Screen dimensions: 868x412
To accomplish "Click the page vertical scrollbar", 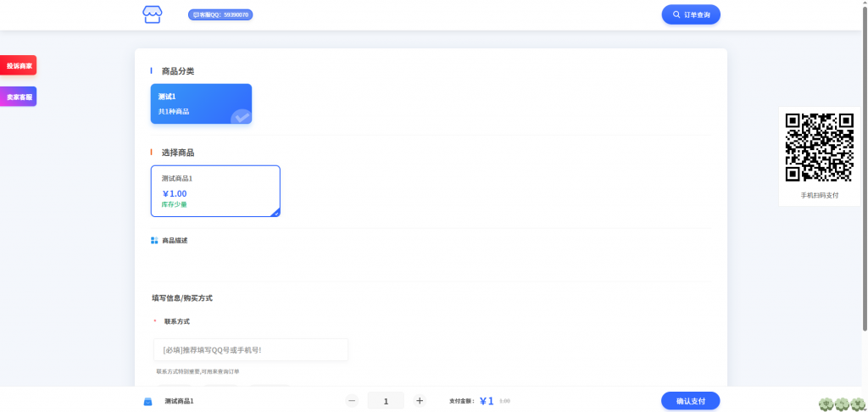I will [864, 170].
